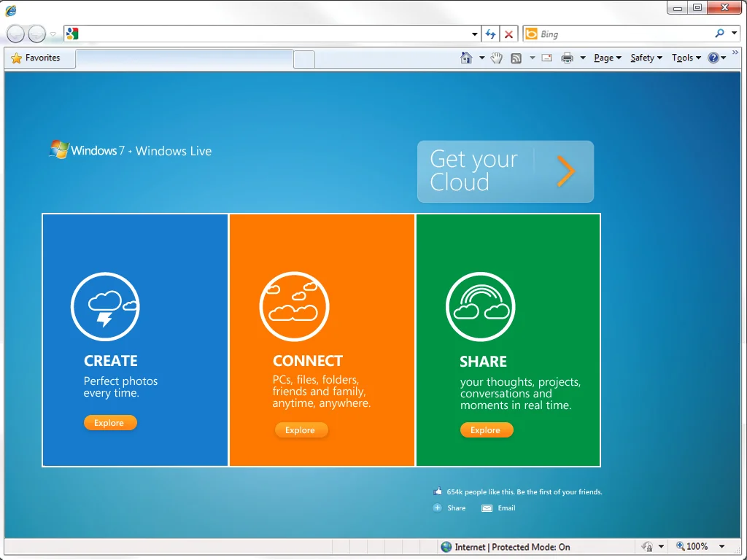Click the 100% zoom level button
Viewport: 747px width, 560px height.
pos(692,546)
